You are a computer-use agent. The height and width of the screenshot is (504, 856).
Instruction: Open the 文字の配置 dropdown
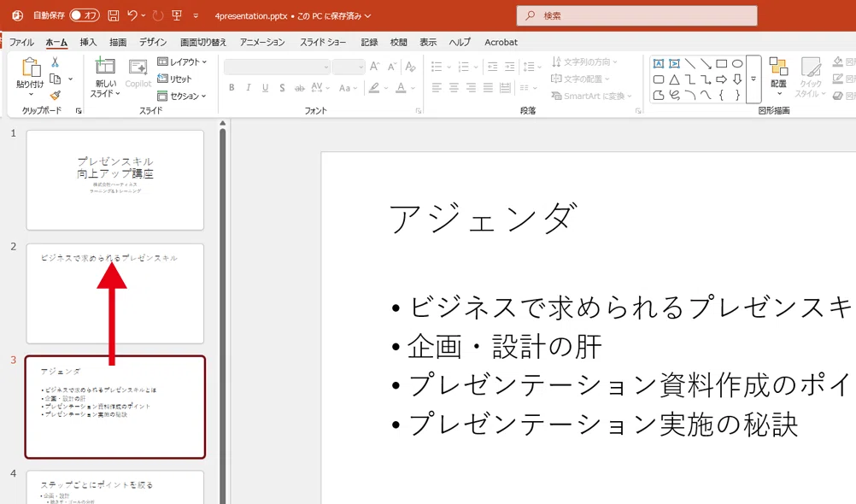(580, 79)
